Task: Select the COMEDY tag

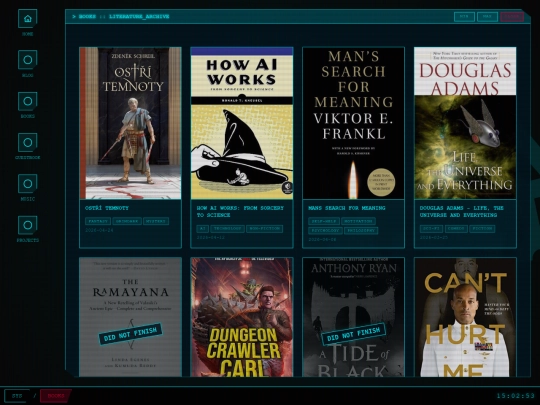Action: click(x=456, y=229)
